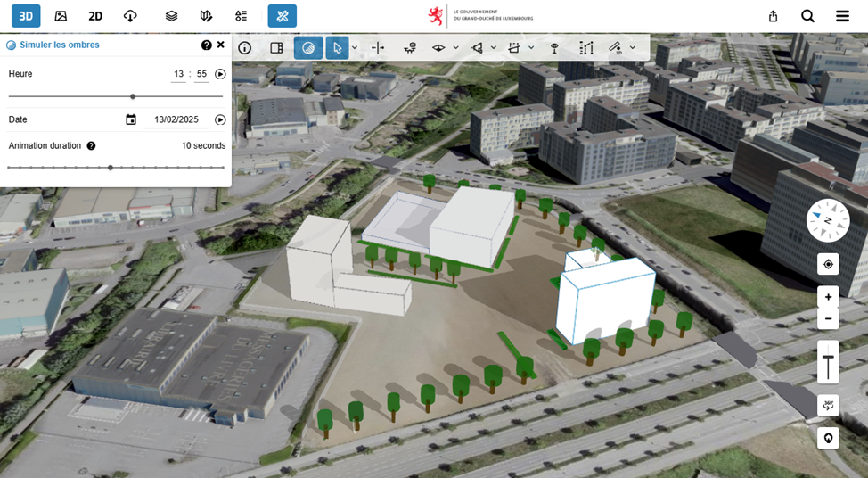Expand the 2D draw tool dropdown arrow

click(x=633, y=48)
